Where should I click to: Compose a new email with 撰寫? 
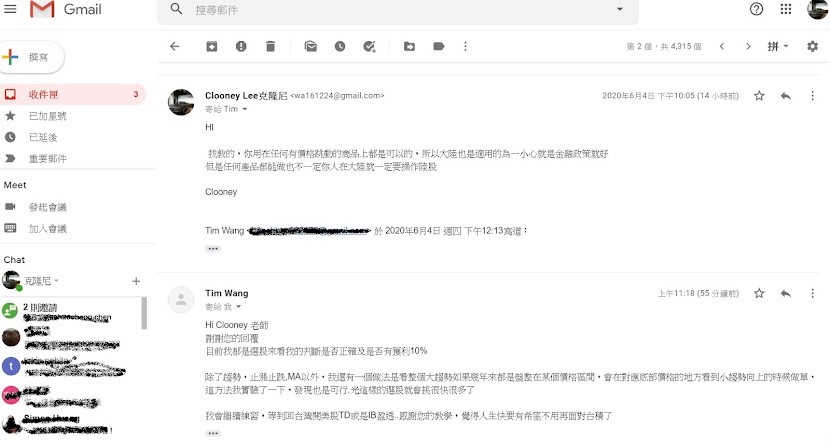click(x=32, y=57)
